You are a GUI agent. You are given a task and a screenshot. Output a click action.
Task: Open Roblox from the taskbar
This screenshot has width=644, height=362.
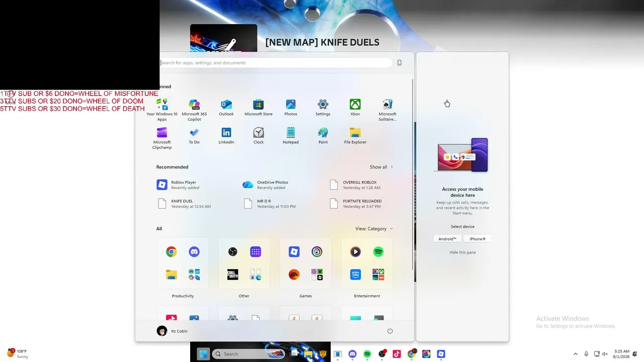click(441, 354)
